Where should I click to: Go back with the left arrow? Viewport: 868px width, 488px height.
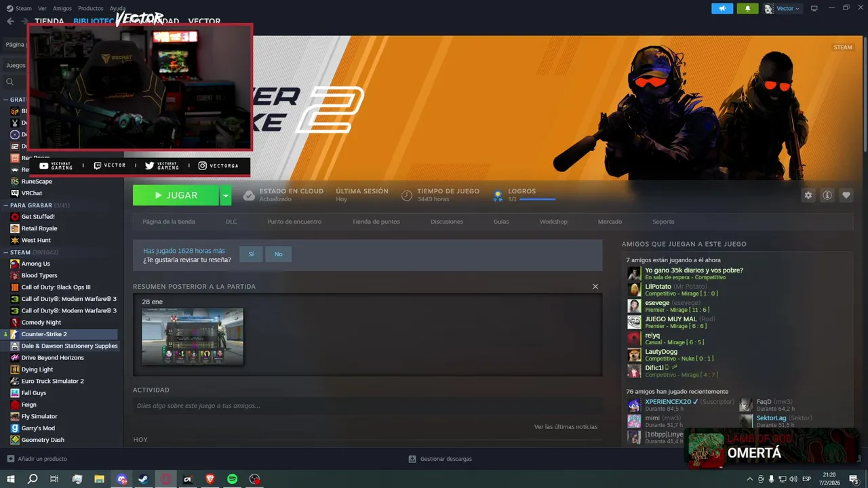tap(10, 21)
